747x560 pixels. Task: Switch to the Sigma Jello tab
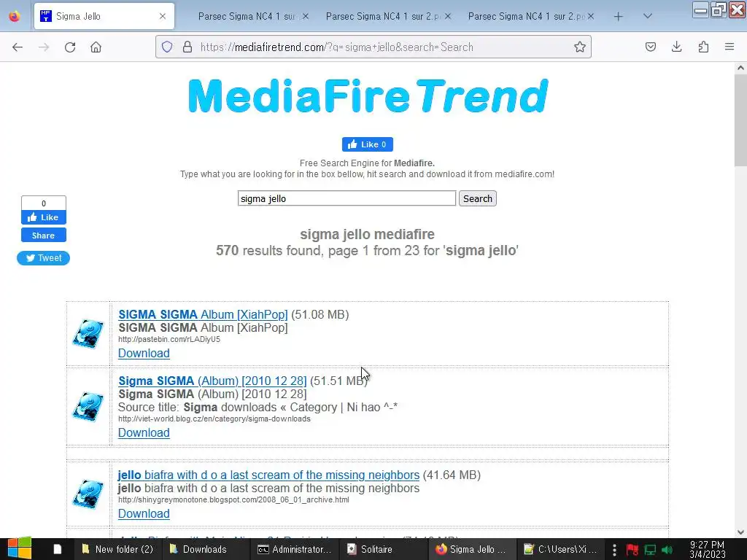[104, 16]
